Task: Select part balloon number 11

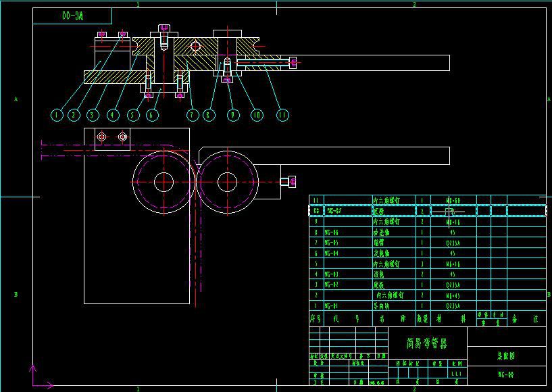Action: tap(282, 115)
